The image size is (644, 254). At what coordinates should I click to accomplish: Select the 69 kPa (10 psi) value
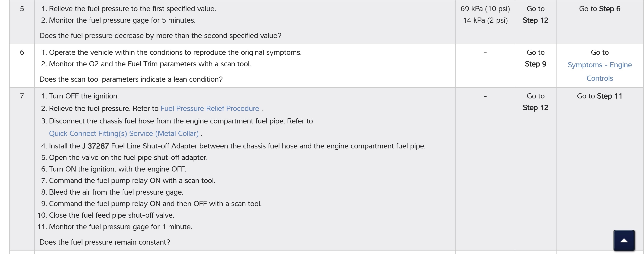click(x=485, y=9)
